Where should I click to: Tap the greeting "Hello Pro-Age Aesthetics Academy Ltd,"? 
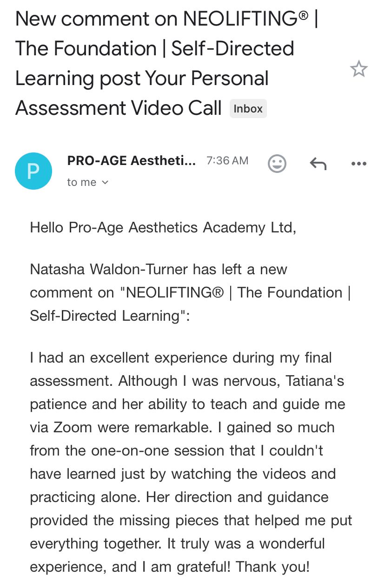[x=163, y=228]
